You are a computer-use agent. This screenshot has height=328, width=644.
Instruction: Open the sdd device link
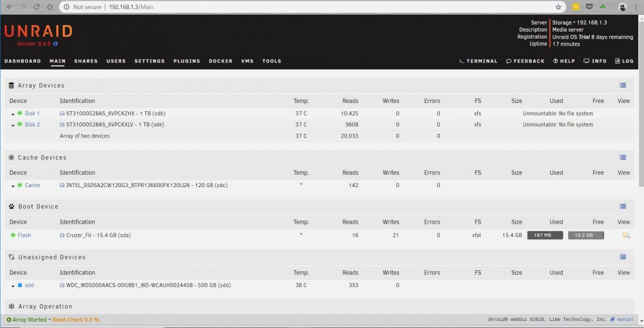(x=29, y=285)
